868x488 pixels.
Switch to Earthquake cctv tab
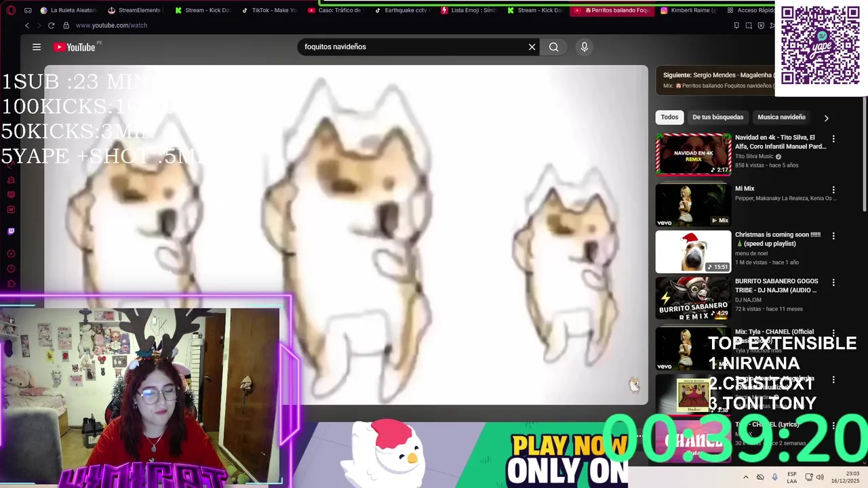402,10
